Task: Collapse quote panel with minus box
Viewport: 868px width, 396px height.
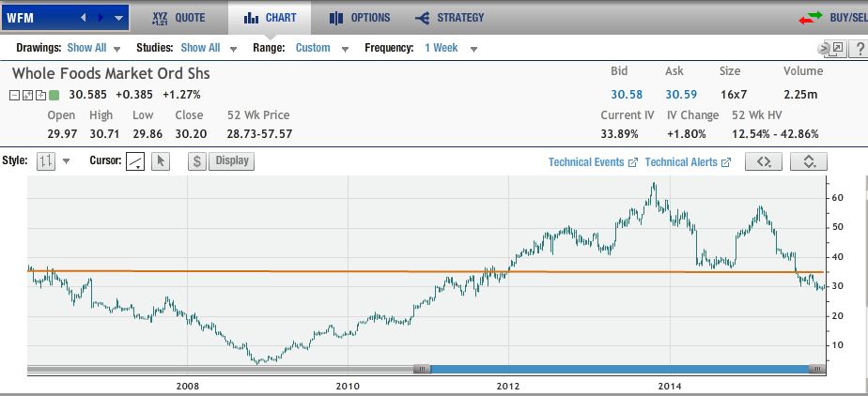Action: point(16,95)
